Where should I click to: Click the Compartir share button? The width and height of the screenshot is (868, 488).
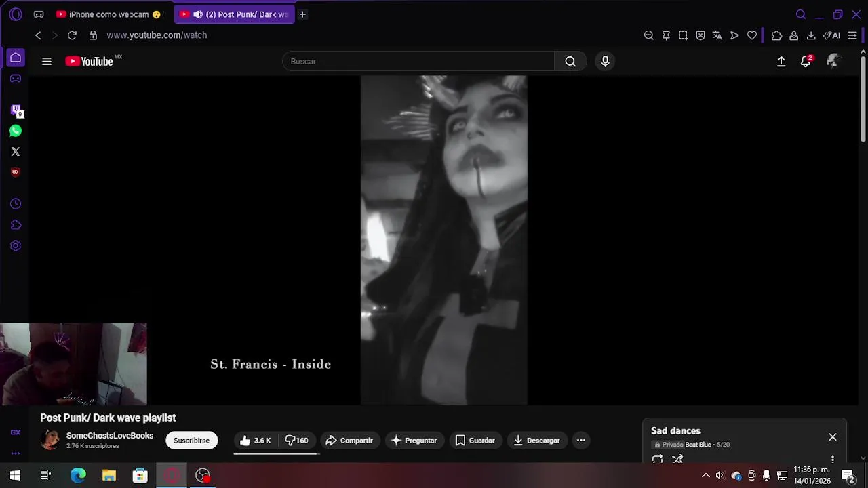pyautogui.click(x=349, y=441)
